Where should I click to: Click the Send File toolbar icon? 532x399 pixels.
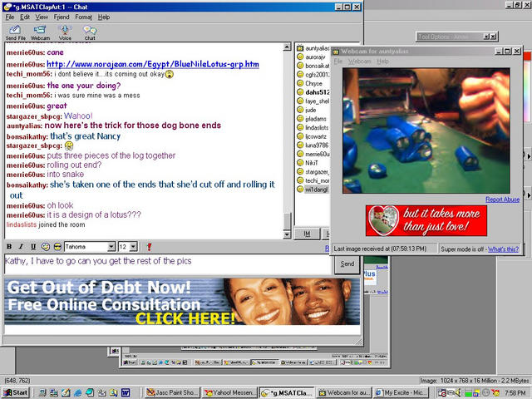[x=15, y=32]
